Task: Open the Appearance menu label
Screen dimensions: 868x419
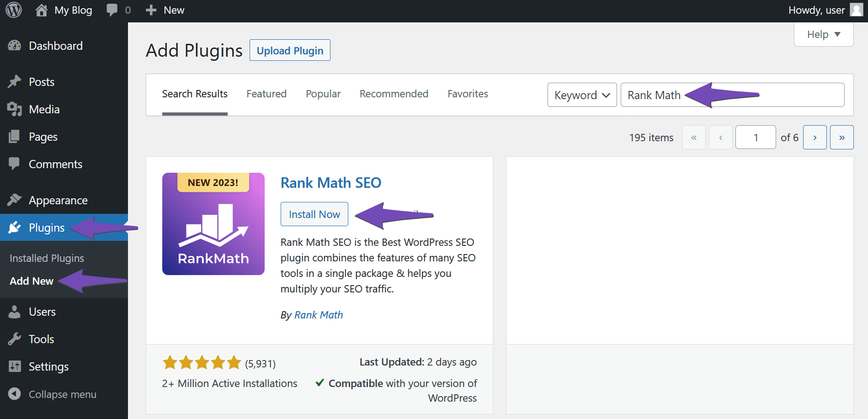Action: (58, 200)
